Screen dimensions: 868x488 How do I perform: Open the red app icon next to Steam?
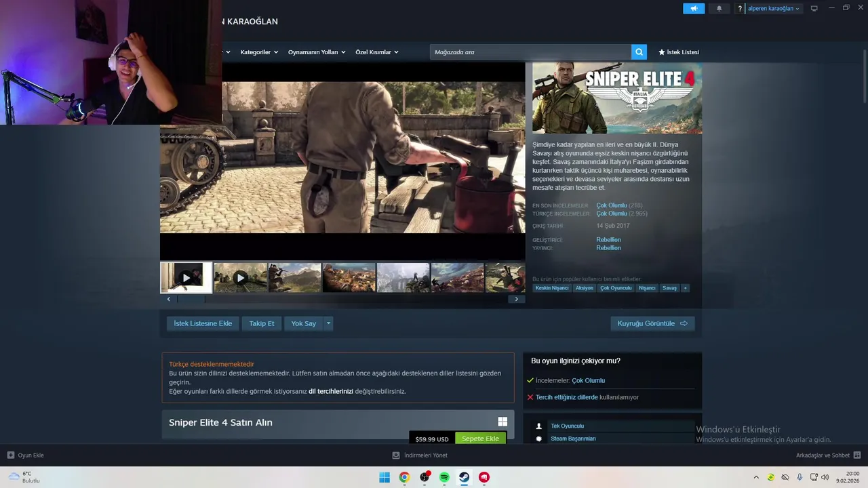pyautogui.click(x=484, y=477)
